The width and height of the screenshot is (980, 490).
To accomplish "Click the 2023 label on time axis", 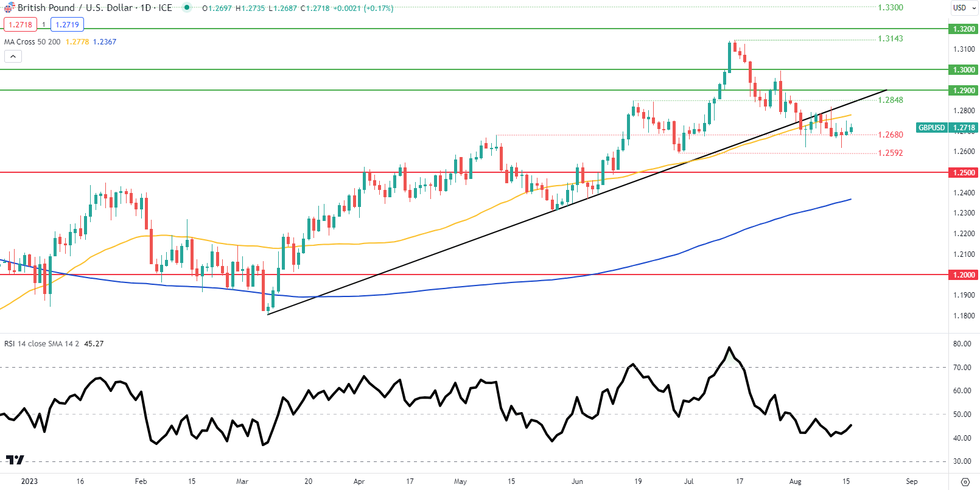I will pos(29,481).
